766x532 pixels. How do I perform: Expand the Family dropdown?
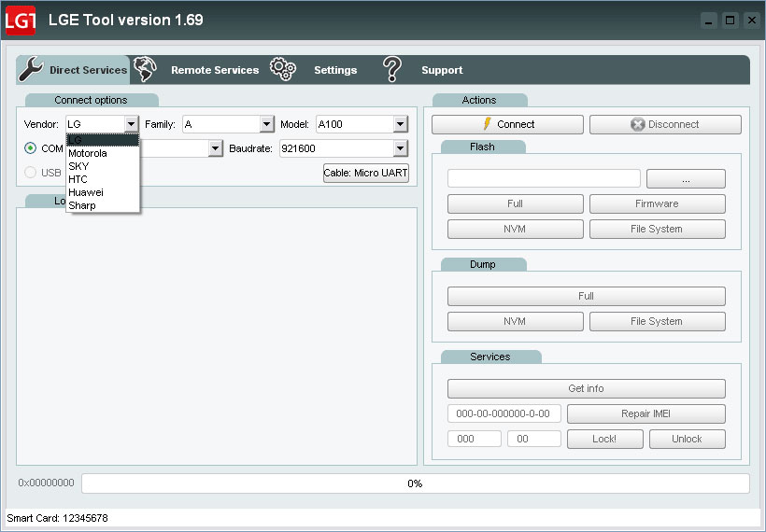click(266, 124)
